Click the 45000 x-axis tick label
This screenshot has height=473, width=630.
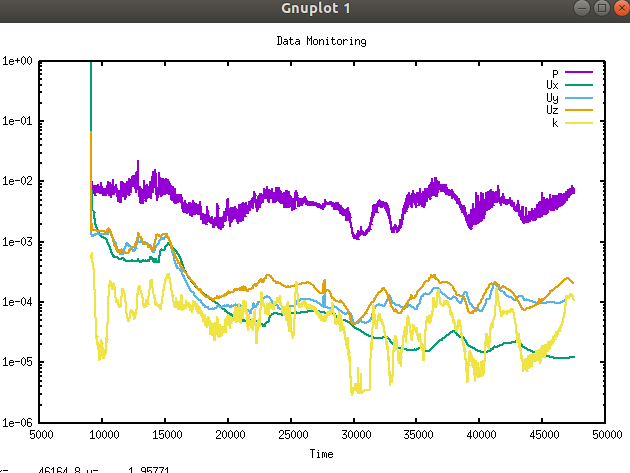point(544,435)
